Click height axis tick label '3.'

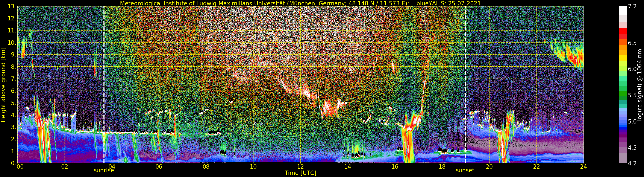(x=13, y=127)
